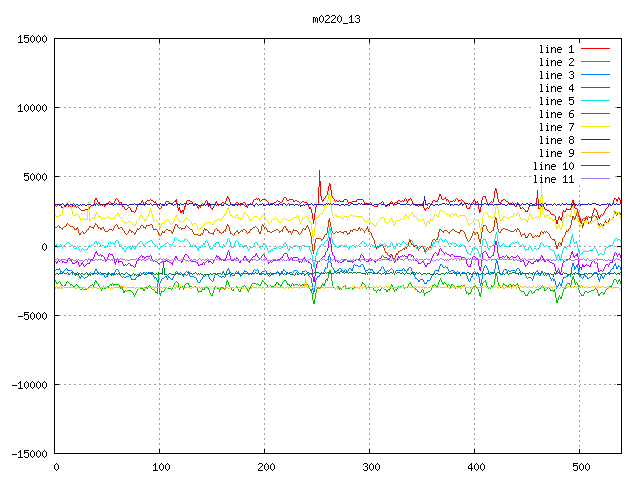The width and height of the screenshot is (640, 480).
Task: Click the 15000 y-axis tick label
Action: [x=30, y=39]
